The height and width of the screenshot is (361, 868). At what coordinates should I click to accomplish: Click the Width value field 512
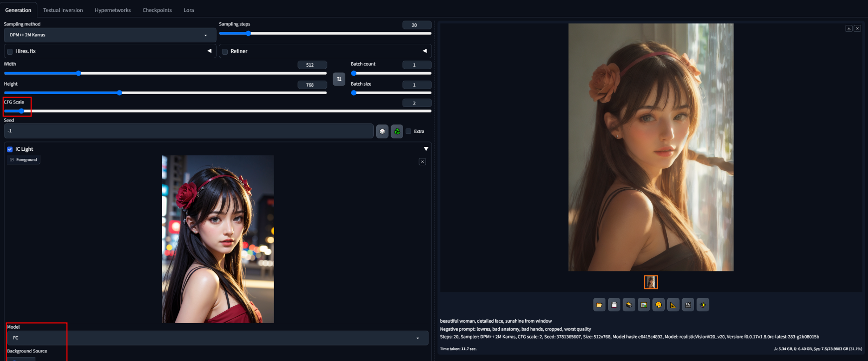click(312, 65)
